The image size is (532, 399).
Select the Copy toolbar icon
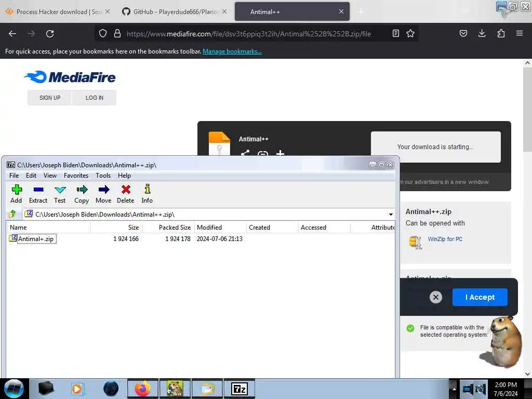point(82,194)
